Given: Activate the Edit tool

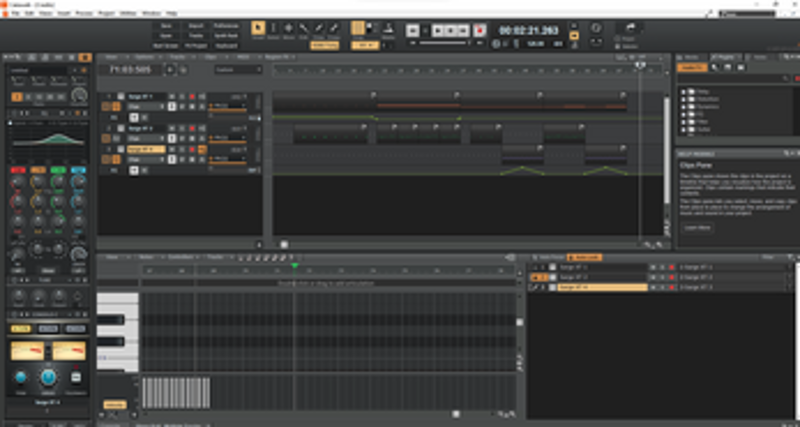Looking at the screenshot, I should point(304,28).
